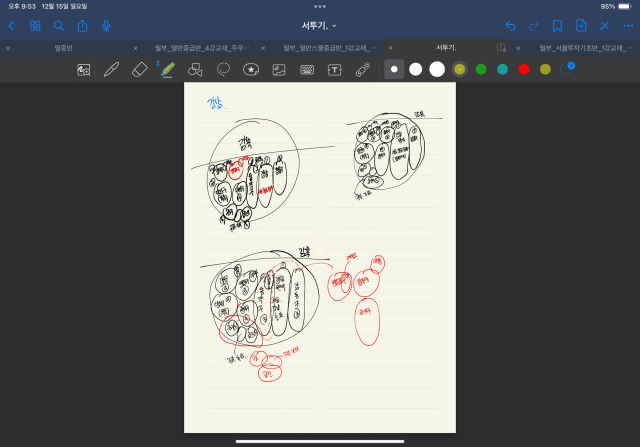Viewport: 640px width, 447px height.
Task: Tap the battery indicator in status bar
Action: (x=625, y=7)
